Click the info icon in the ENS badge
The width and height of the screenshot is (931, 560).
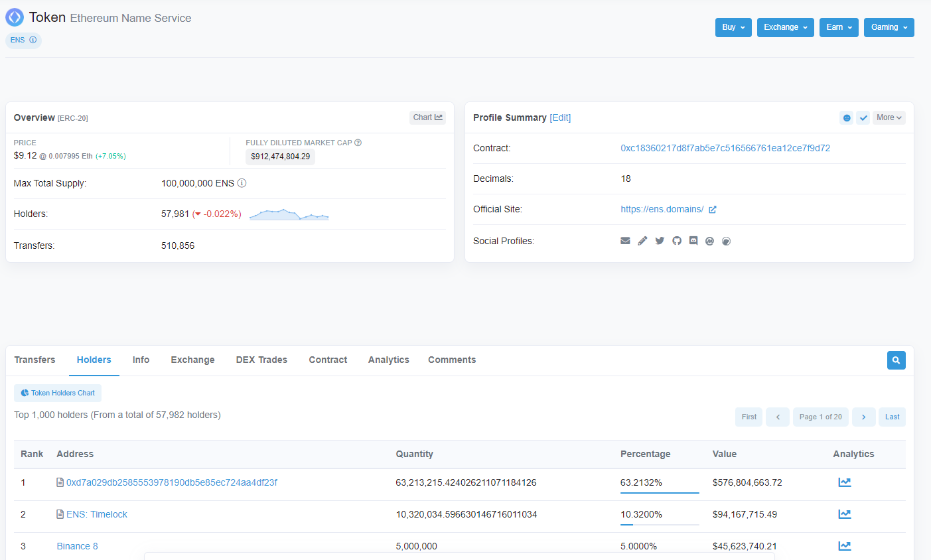[33, 40]
